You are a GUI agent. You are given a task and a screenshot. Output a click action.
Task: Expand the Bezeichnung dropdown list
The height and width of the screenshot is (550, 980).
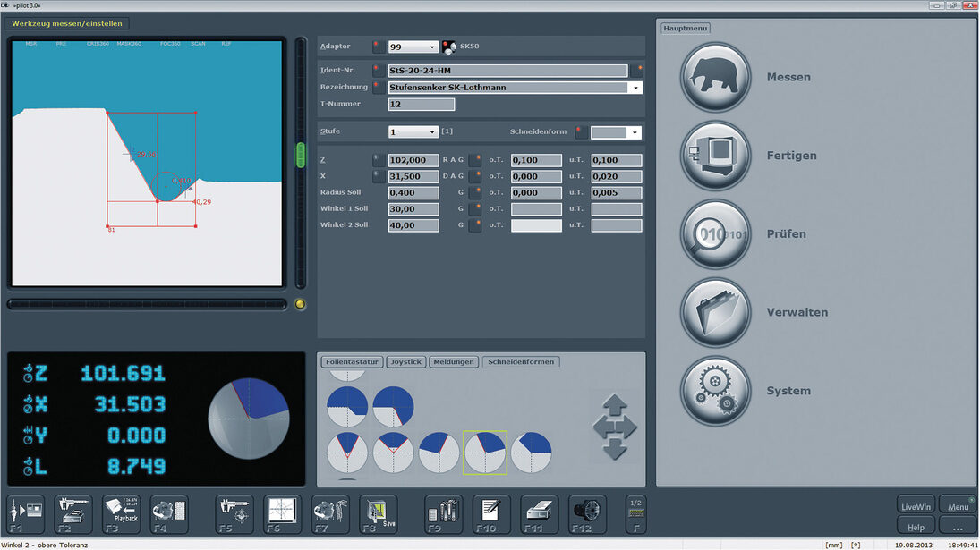pyautogui.click(x=635, y=88)
